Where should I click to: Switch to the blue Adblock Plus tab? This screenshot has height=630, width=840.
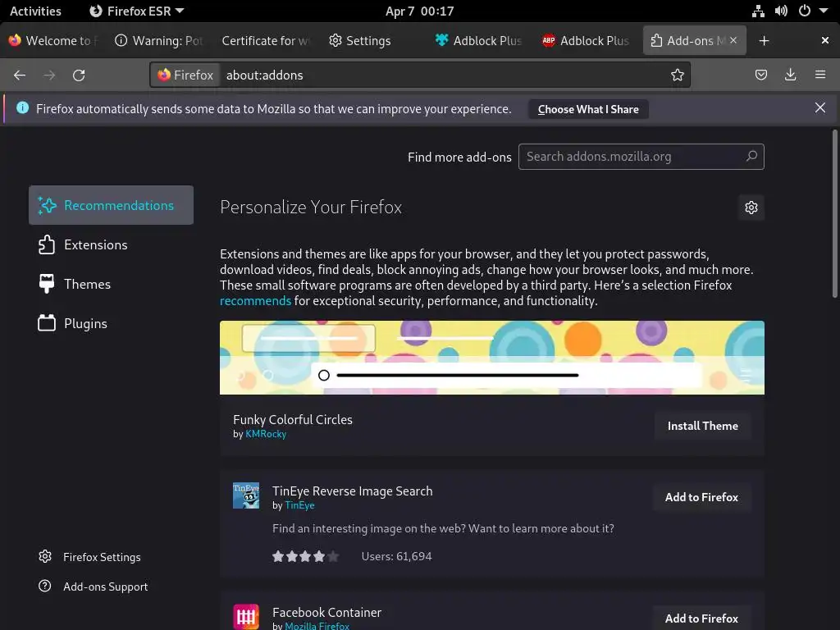click(x=478, y=41)
